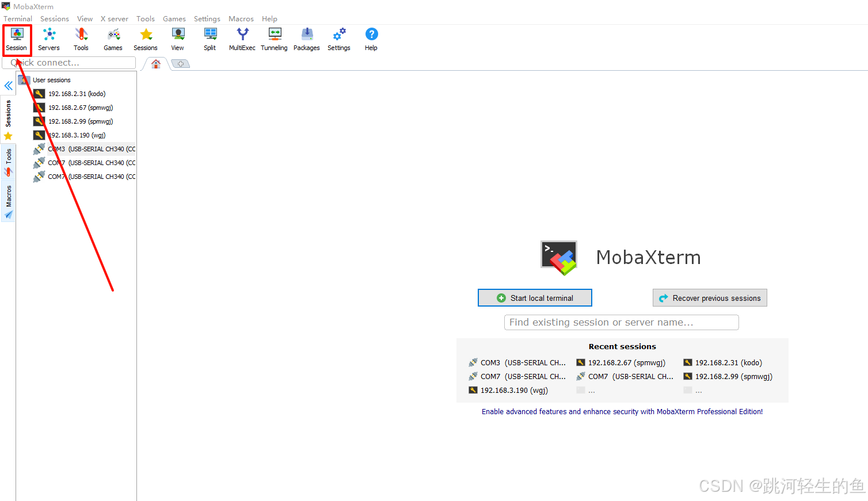This screenshot has height=501, width=868.
Task: Open the Terminal menu
Action: pyautogui.click(x=18, y=18)
